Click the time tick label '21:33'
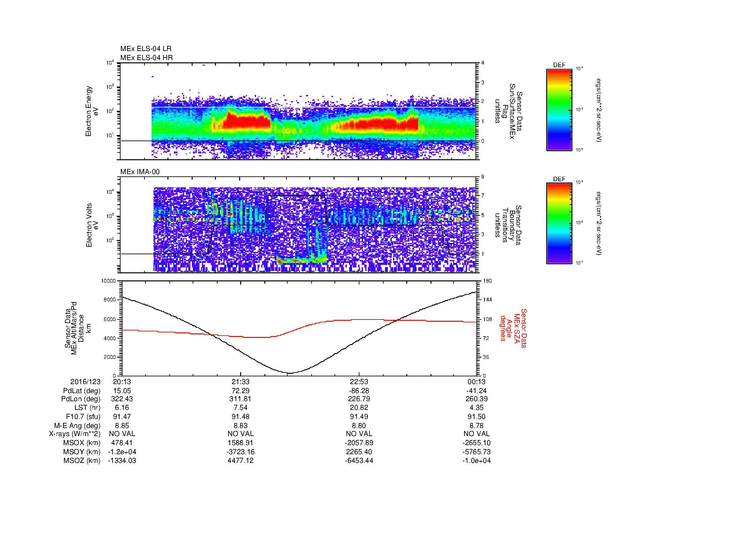 click(241, 382)
